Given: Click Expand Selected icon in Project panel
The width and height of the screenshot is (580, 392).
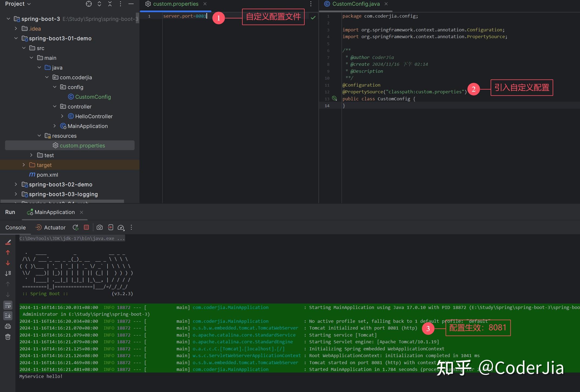Looking at the screenshot, I should point(99,4).
